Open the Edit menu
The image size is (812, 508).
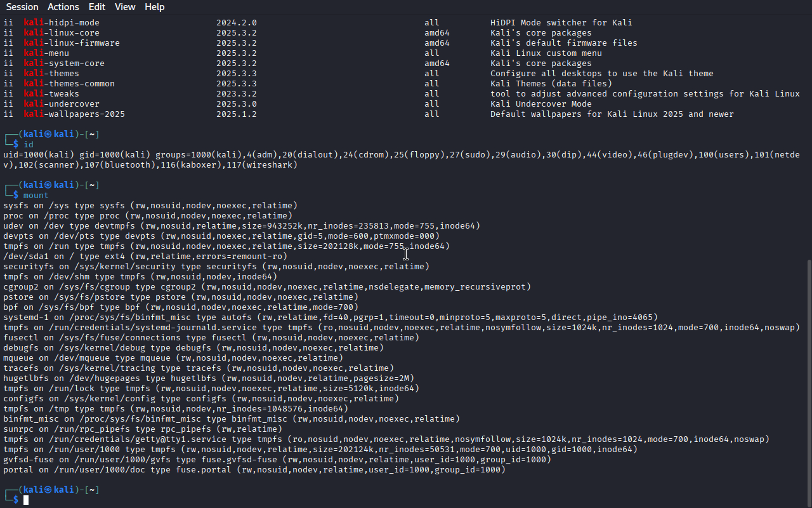click(97, 7)
